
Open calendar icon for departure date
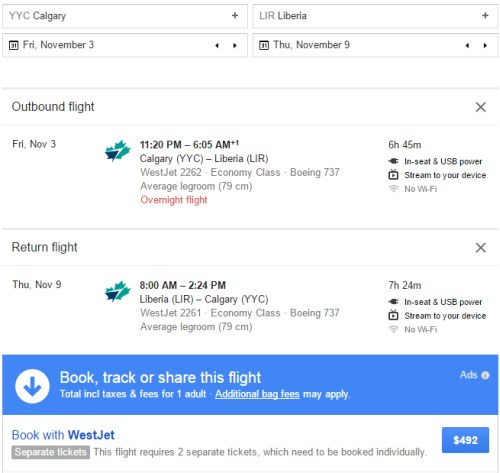coord(13,45)
